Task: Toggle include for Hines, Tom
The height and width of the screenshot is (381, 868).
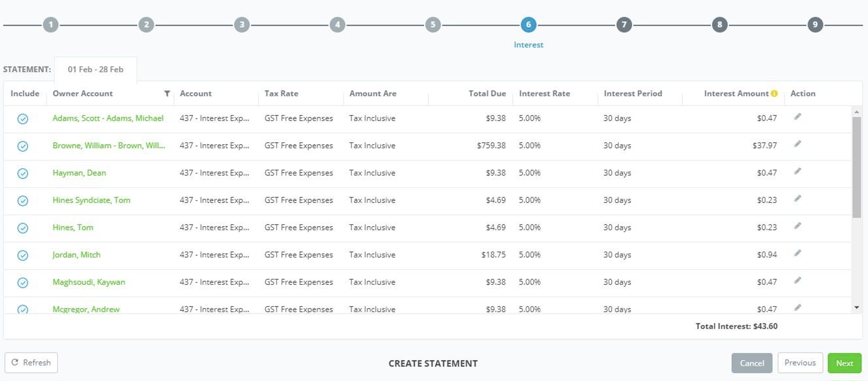Action: click(23, 228)
